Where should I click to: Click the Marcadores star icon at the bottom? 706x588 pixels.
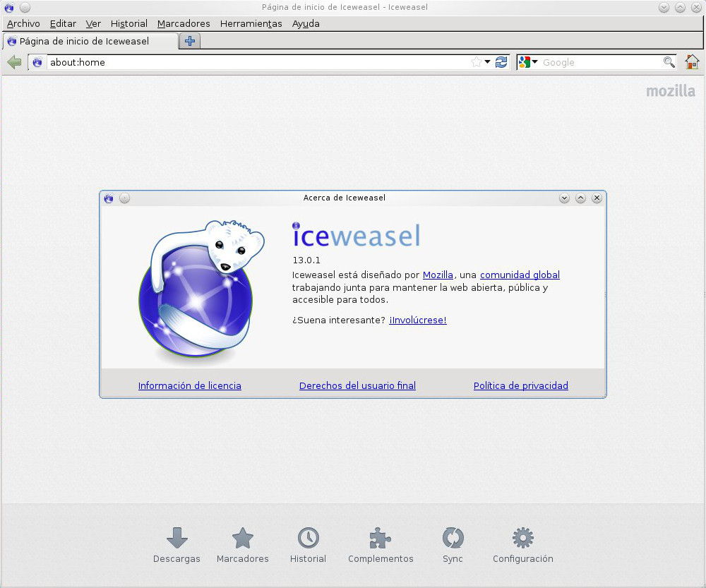point(243,544)
